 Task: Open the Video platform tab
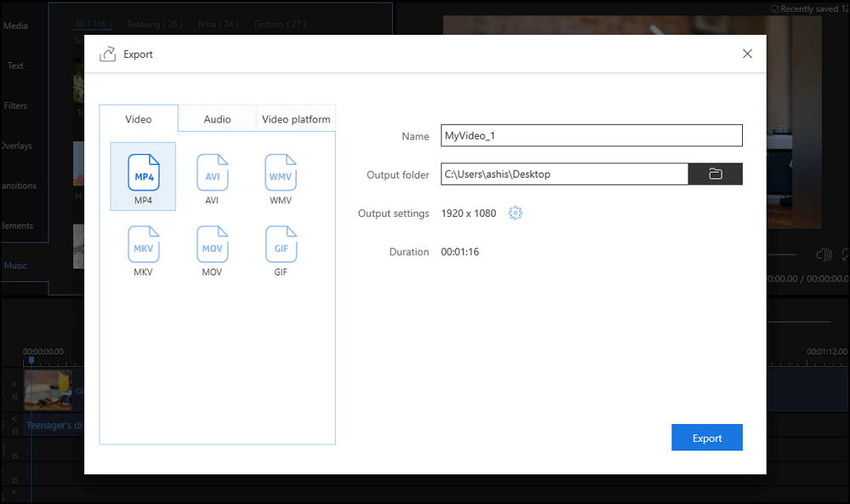[x=296, y=119]
